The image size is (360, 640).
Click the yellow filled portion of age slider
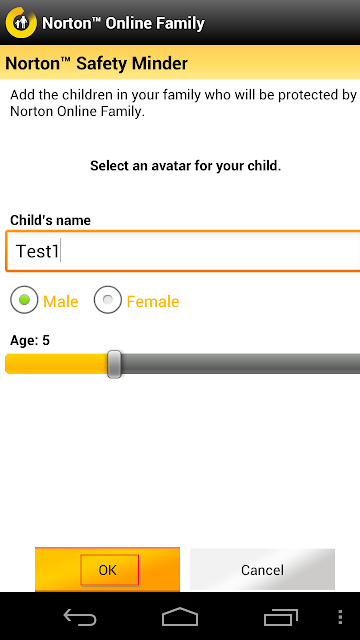point(56,364)
